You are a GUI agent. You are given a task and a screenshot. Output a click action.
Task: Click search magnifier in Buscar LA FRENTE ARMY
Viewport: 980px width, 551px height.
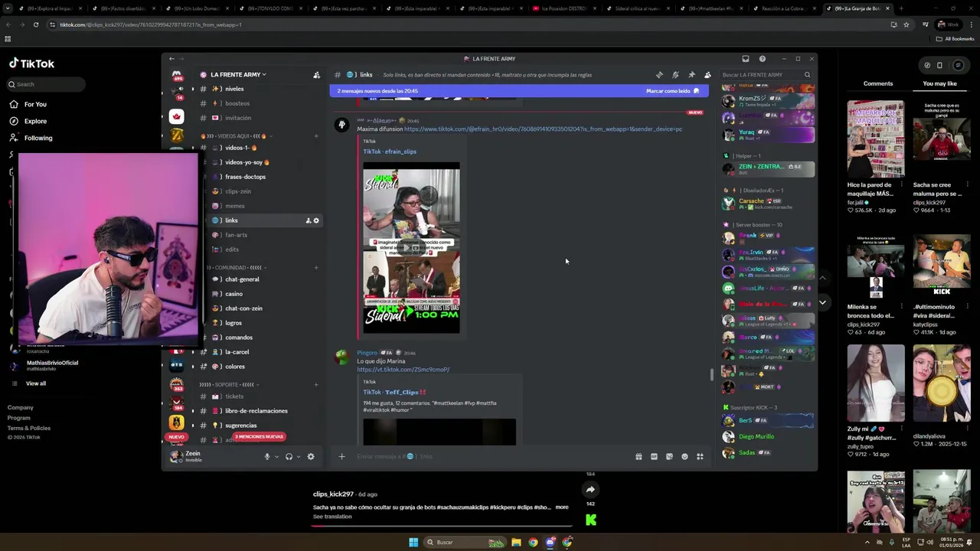click(x=807, y=75)
